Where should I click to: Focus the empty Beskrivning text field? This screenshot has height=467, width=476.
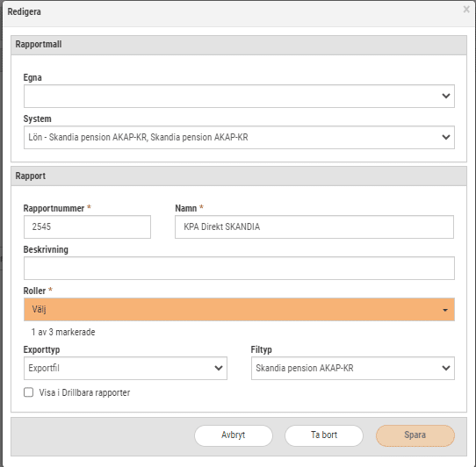pyautogui.click(x=239, y=268)
